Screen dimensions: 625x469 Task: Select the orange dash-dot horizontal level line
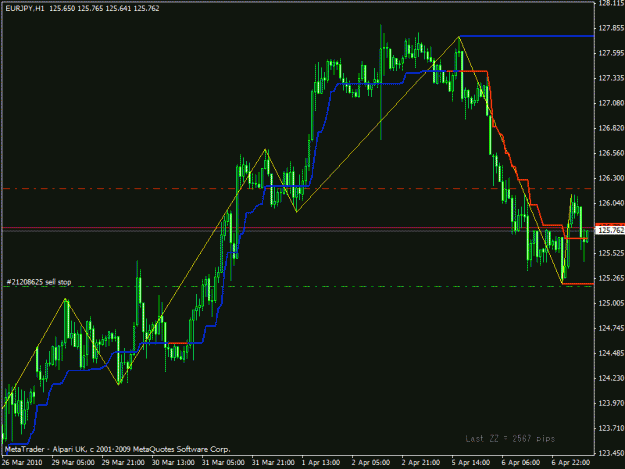298,188
